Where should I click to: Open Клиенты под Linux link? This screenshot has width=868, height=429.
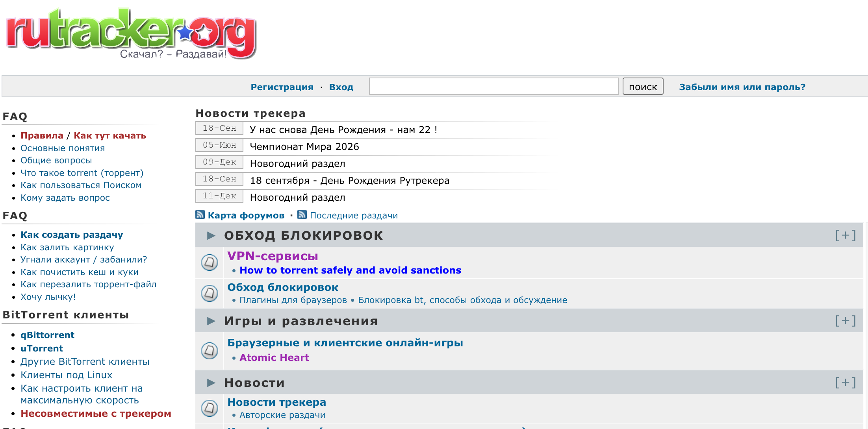click(x=66, y=375)
